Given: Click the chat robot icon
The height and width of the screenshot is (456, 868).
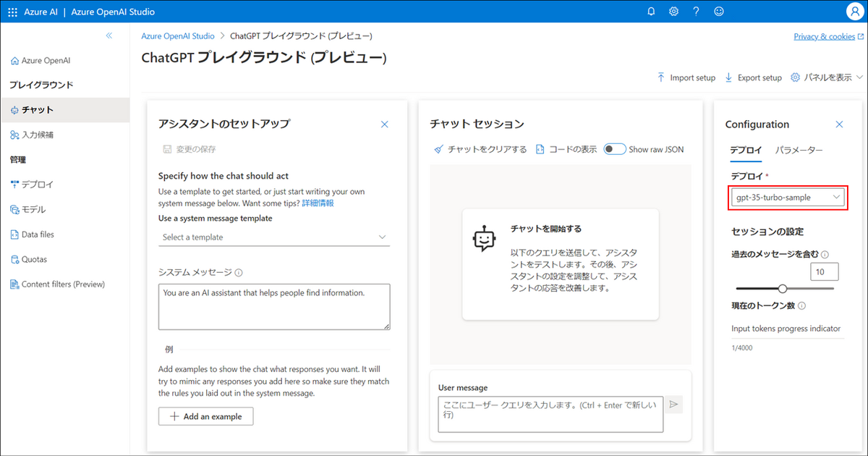Looking at the screenshot, I should tap(484, 239).
